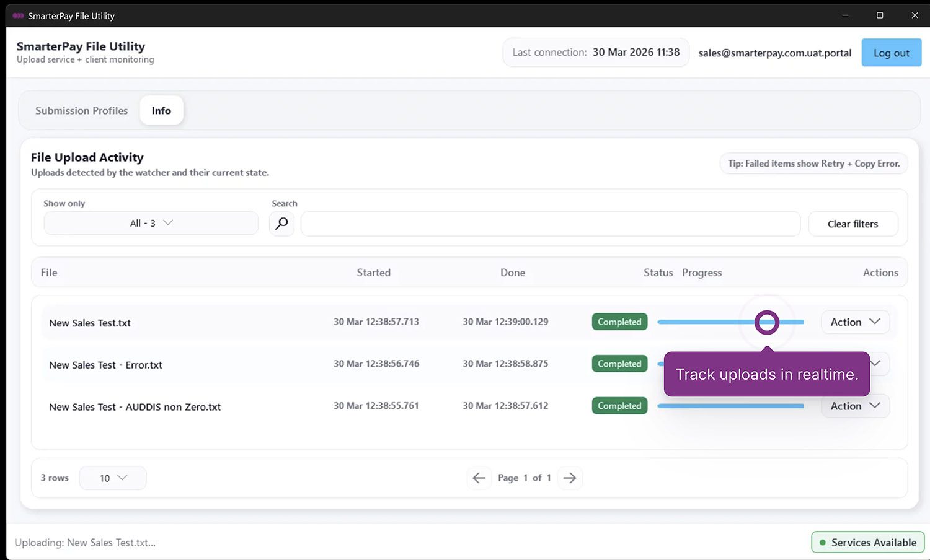
Task: Click into the Search text field
Action: coord(550,224)
